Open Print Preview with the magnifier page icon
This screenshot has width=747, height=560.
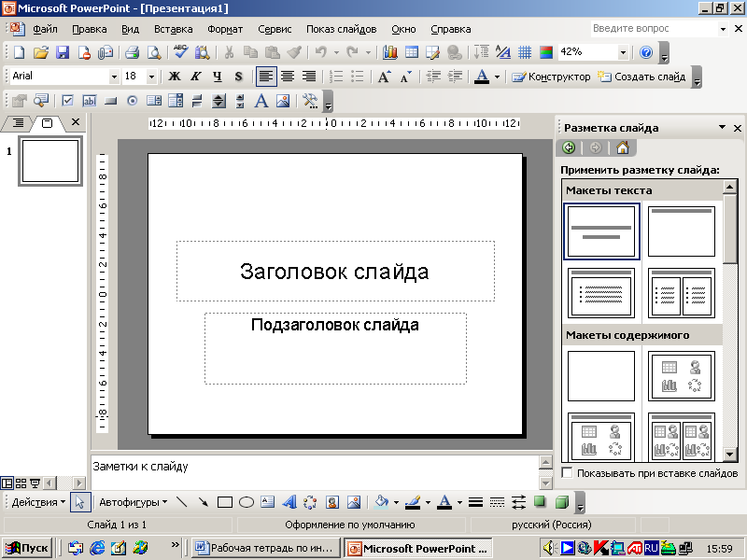click(153, 52)
